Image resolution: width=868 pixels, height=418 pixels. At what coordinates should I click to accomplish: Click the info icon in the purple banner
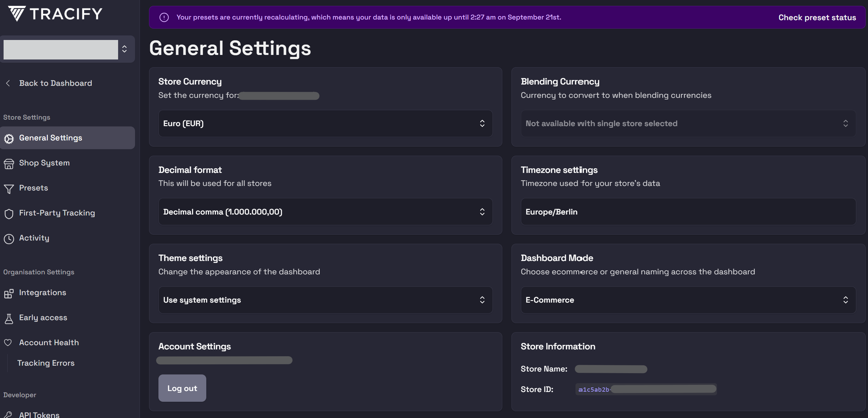[164, 17]
